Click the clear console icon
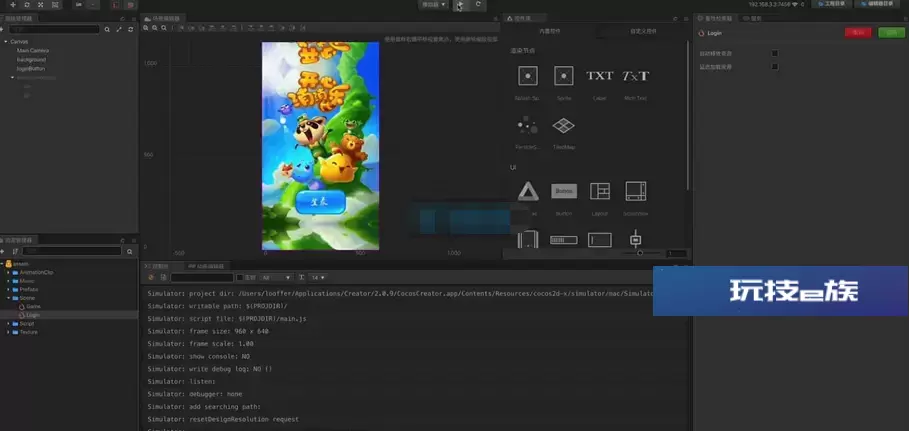The height and width of the screenshot is (431, 909). tap(151, 277)
